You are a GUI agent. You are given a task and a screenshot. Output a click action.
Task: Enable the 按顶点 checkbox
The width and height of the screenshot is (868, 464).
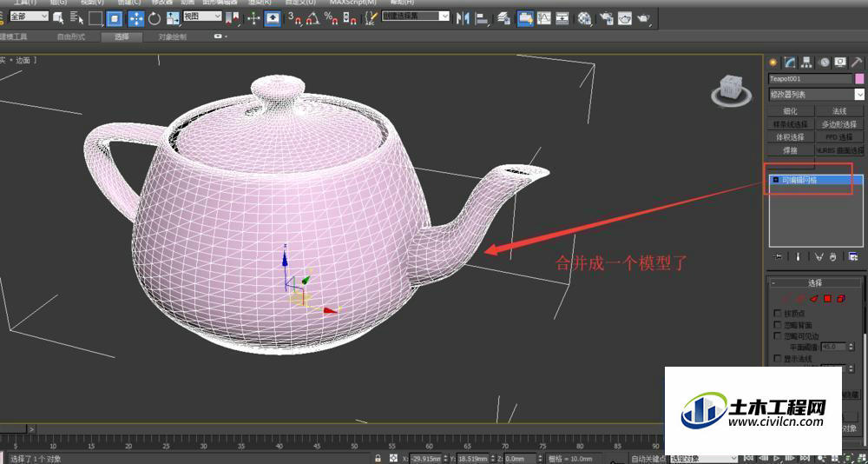(778, 313)
